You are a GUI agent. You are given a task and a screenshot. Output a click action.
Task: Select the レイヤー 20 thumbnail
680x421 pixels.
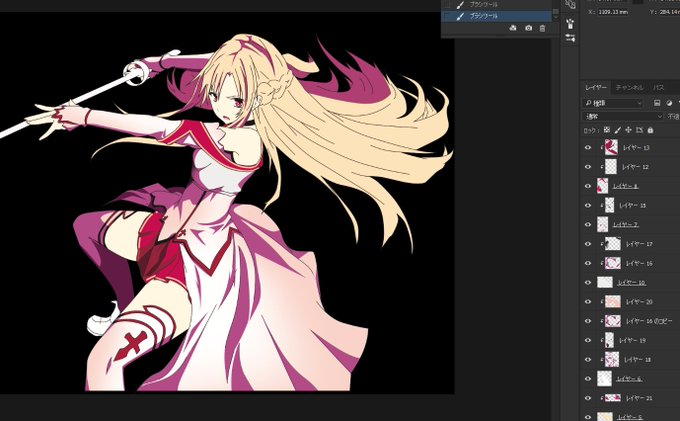pos(613,302)
